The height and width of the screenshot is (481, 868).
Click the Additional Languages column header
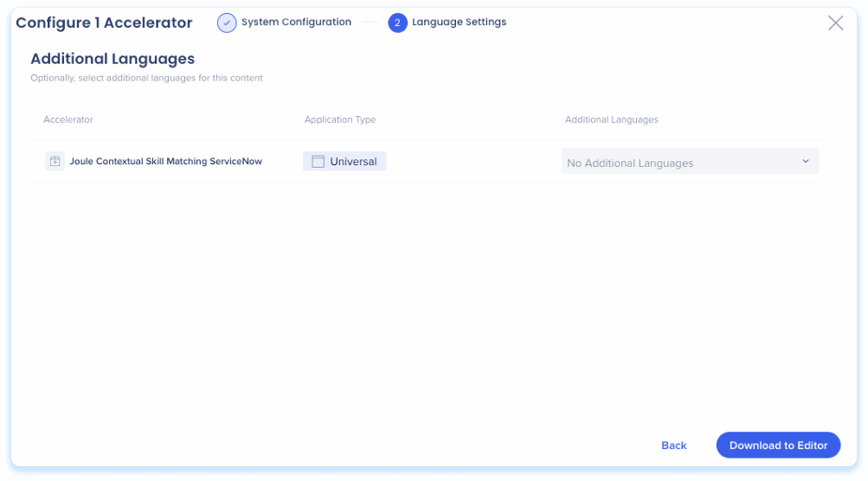click(x=611, y=120)
